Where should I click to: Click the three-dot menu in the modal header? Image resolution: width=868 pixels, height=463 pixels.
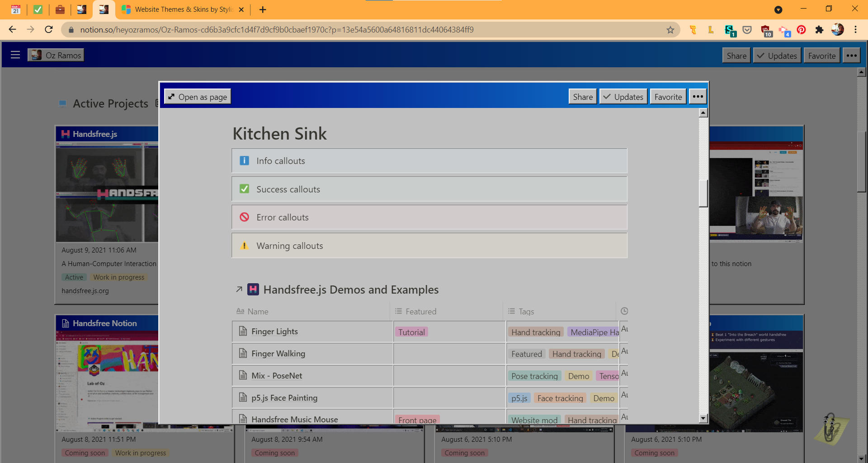point(698,97)
